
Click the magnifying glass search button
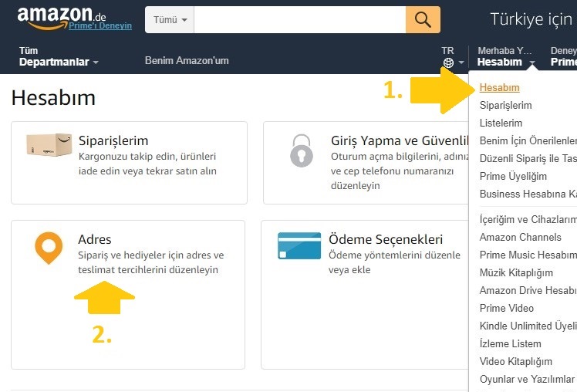(x=423, y=19)
